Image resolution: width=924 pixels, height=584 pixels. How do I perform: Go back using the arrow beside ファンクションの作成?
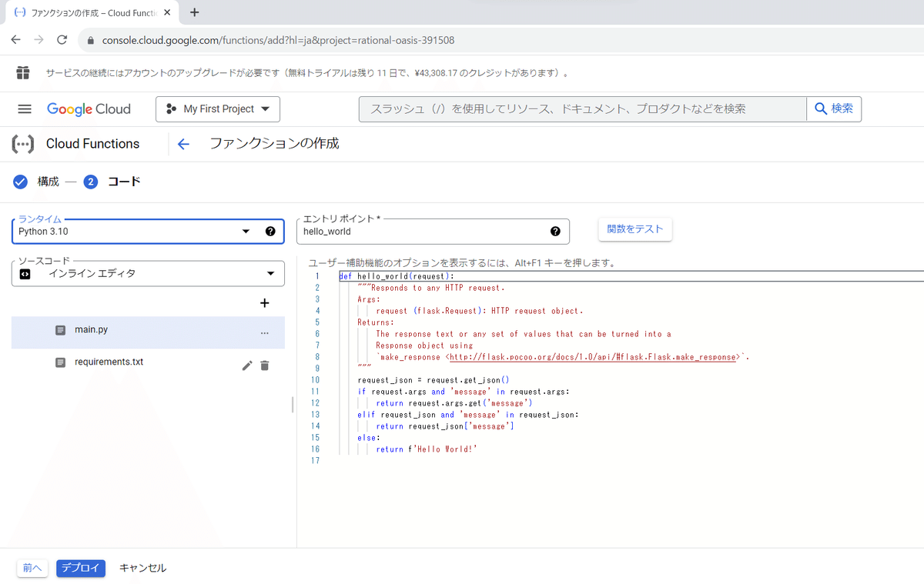(183, 144)
